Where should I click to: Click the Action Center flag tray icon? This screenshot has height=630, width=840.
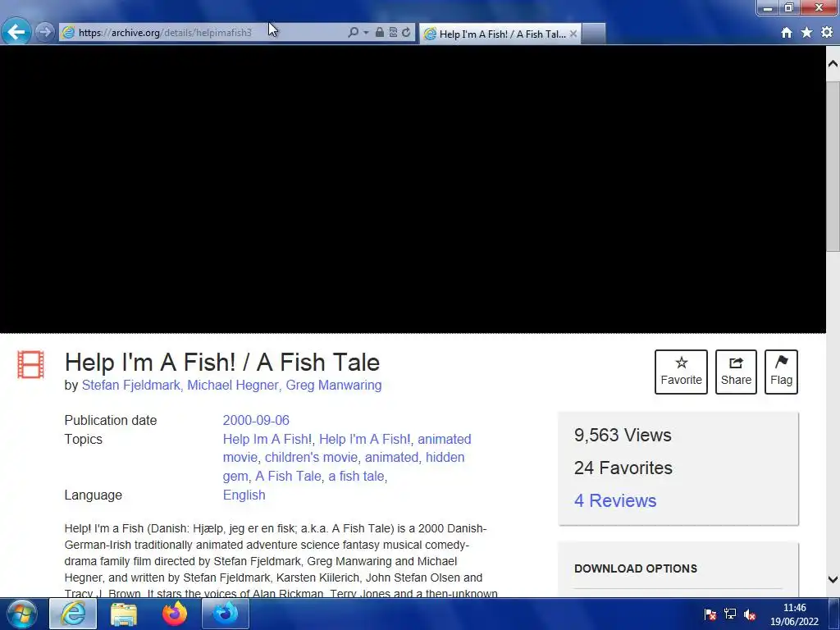pyautogui.click(x=710, y=614)
